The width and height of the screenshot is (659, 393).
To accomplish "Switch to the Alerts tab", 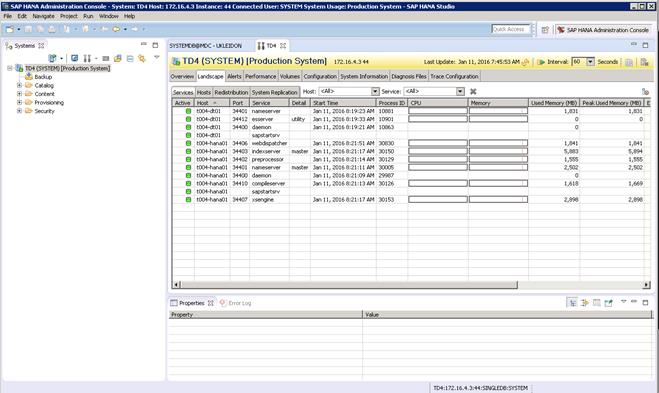I will point(234,76).
